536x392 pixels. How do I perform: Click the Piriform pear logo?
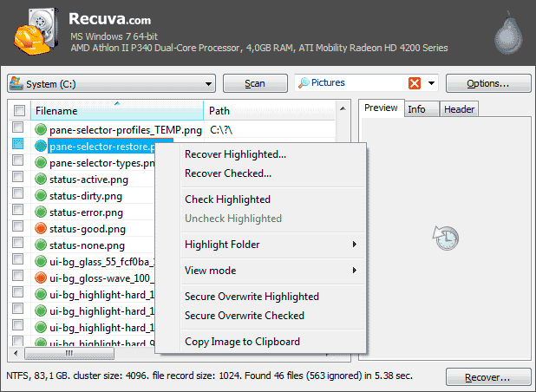click(x=508, y=33)
